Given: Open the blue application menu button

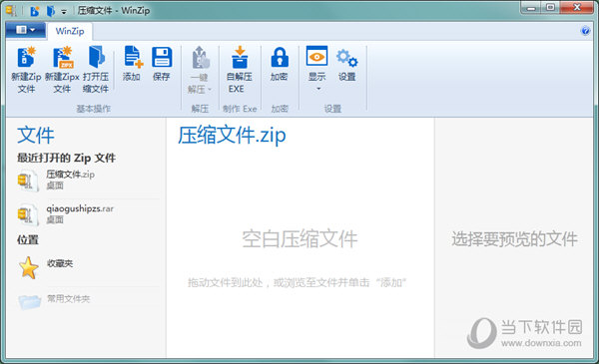Looking at the screenshot, I should pos(26,30).
